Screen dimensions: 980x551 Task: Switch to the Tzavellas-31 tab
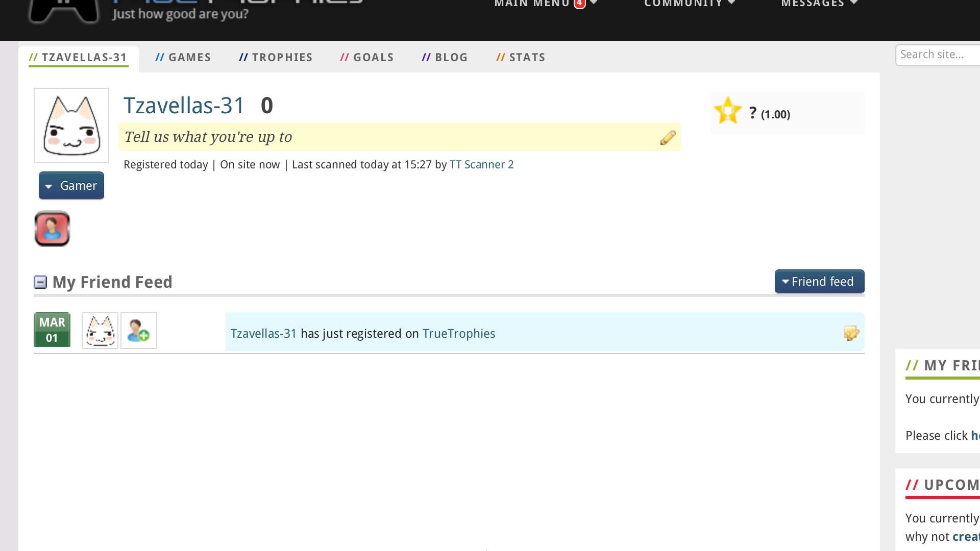pos(78,58)
